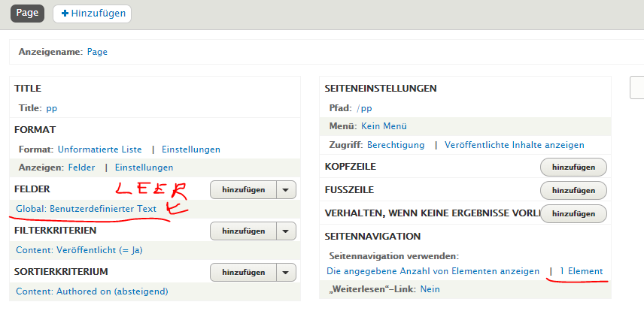Add a footer with Fusszeile hinzufügen button
This screenshot has width=644, height=320.
pyautogui.click(x=573, y=191)
